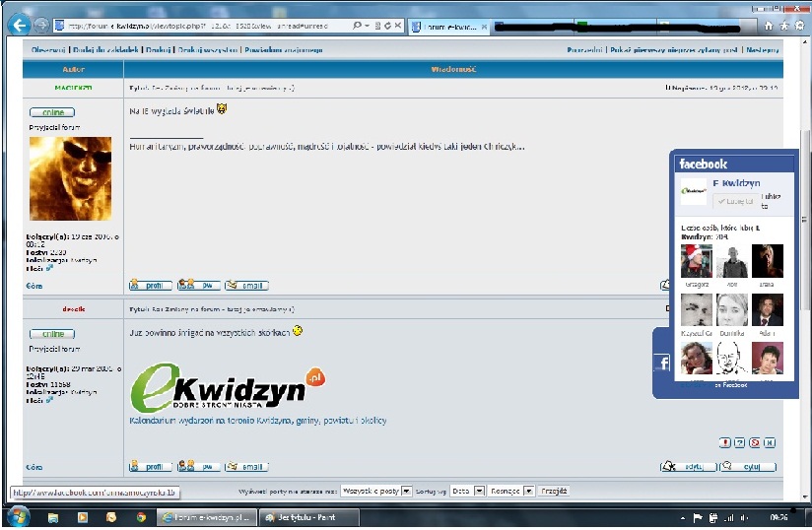Click the red exclamation report post icon
The image size is (812, 530).
(725, 443)
